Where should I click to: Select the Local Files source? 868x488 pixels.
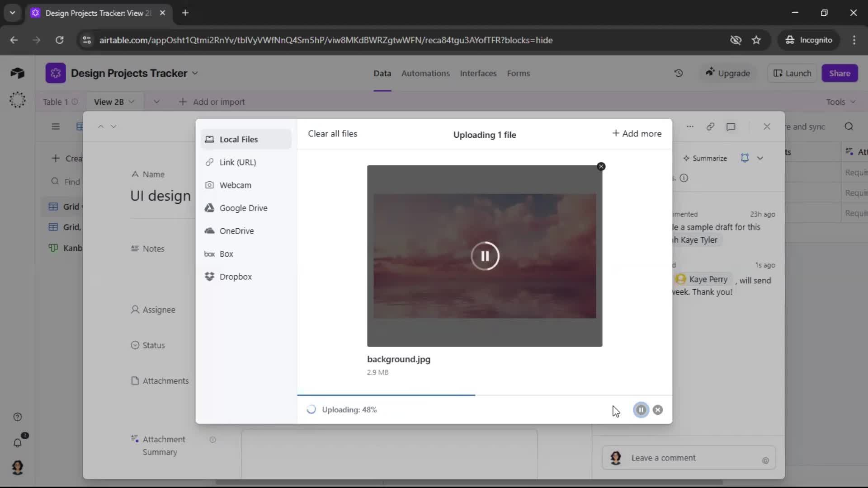(246, 139)
